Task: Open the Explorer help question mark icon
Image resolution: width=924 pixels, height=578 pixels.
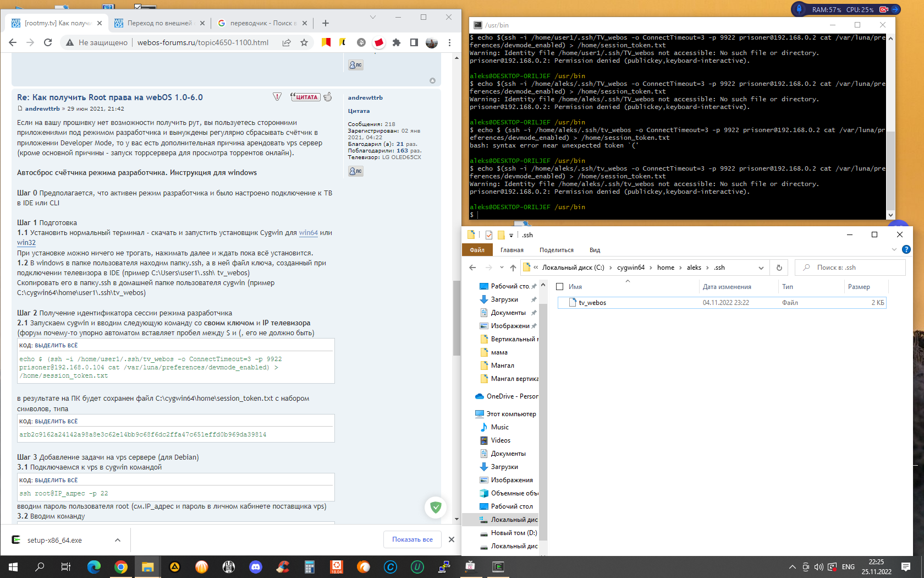Action: 906,249
